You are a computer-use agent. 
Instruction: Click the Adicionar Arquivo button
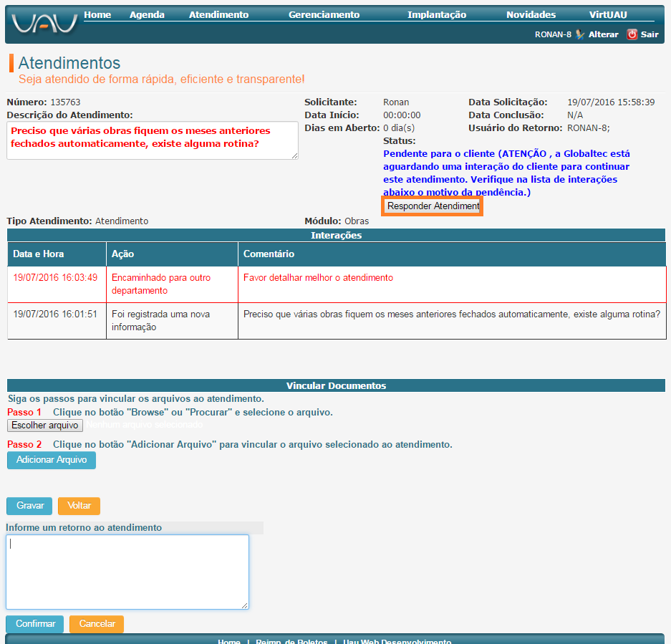(52, 460)
